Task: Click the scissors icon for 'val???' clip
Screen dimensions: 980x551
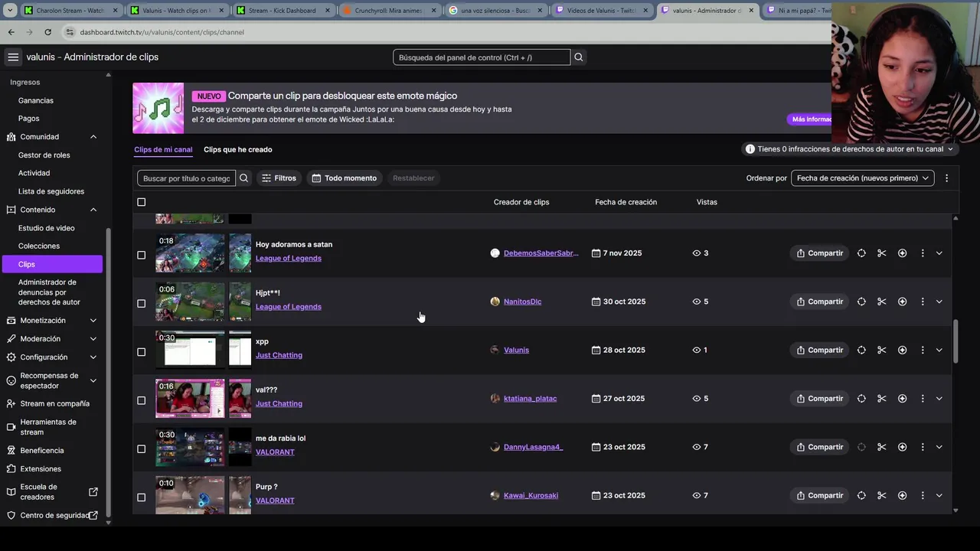Action: [x=882, y=399]
